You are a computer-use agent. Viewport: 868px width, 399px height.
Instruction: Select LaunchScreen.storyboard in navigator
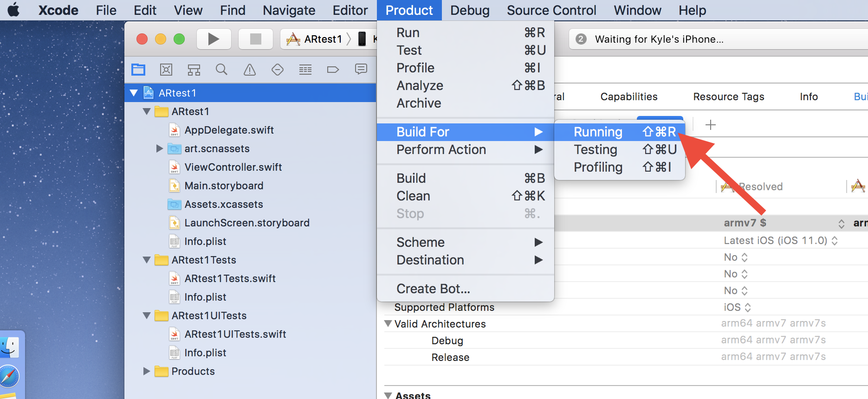coord(247,223)
